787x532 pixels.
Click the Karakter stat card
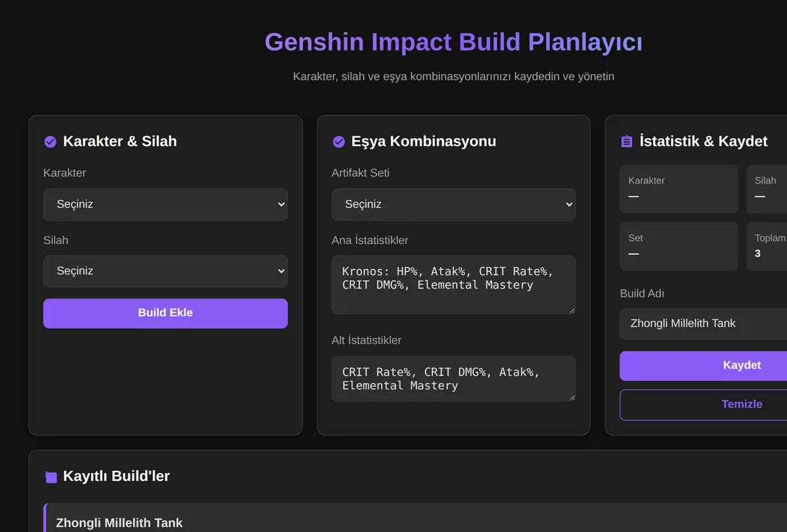(679, 189)
